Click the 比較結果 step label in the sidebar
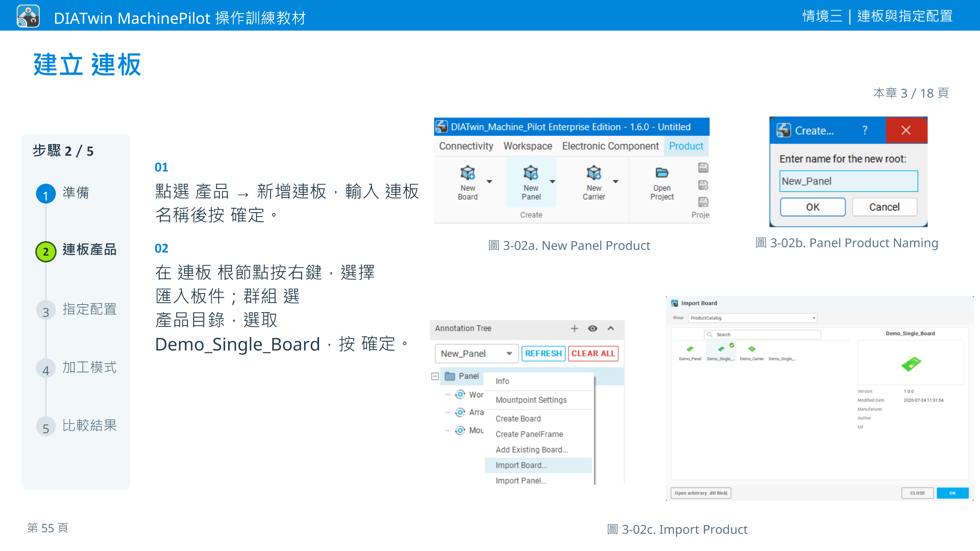 pyautogui.click(x=90, y=425)
